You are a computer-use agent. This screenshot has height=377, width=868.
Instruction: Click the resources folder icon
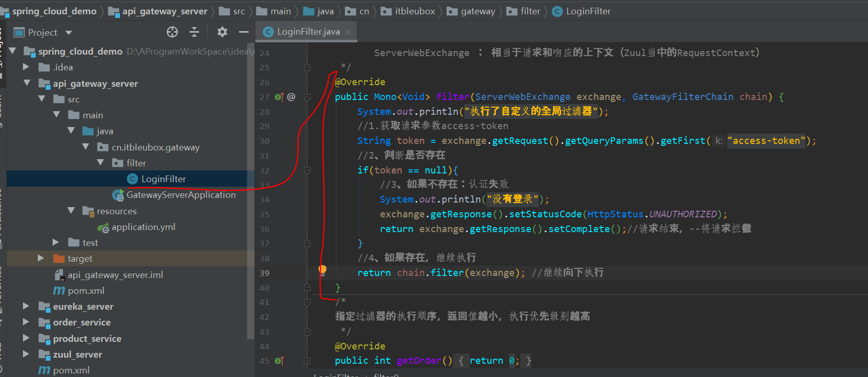pos(88,211)
